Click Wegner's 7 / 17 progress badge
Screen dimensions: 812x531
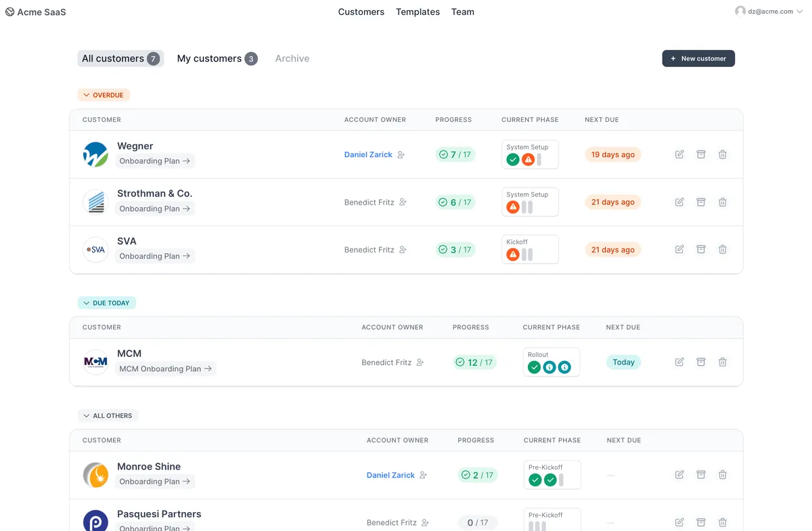tap(455, 154)
